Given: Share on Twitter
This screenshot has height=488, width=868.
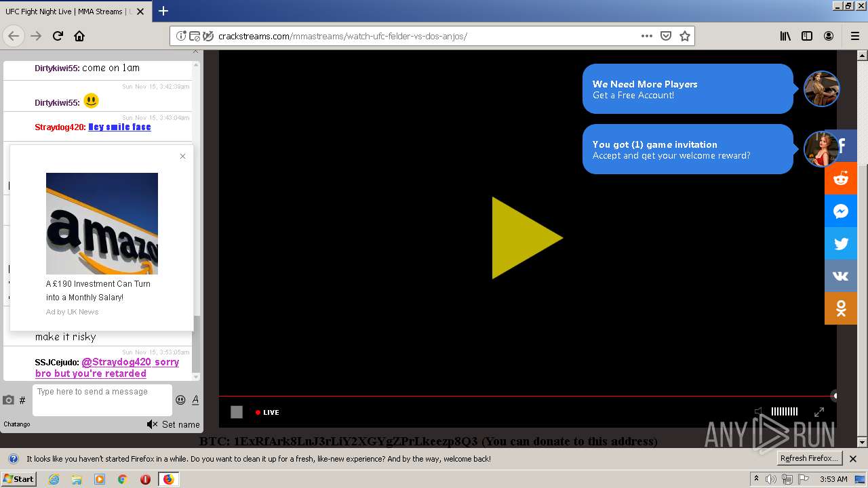Looking at the screenshot, I should pos(841,243).
